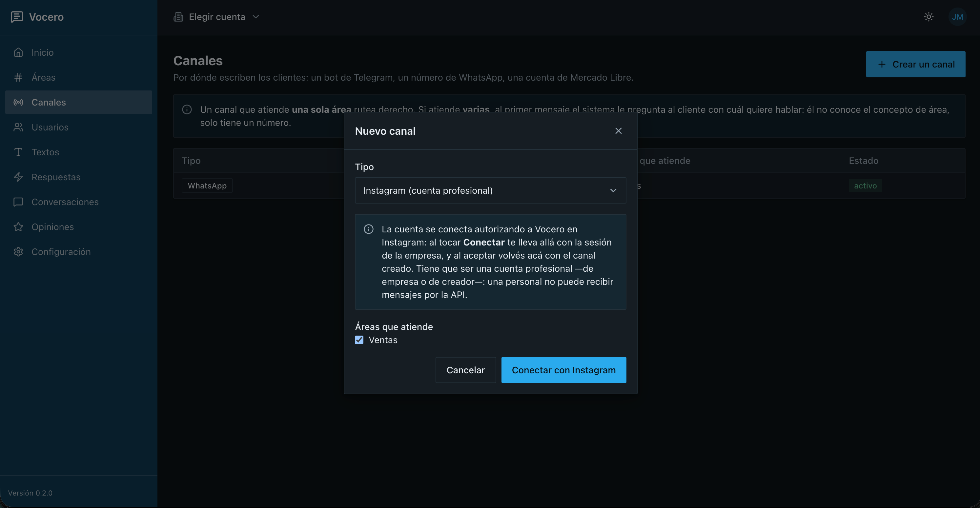The image size is (980, 508).
Task: Open the JM user avatar menu
Action: click(957, 17)
